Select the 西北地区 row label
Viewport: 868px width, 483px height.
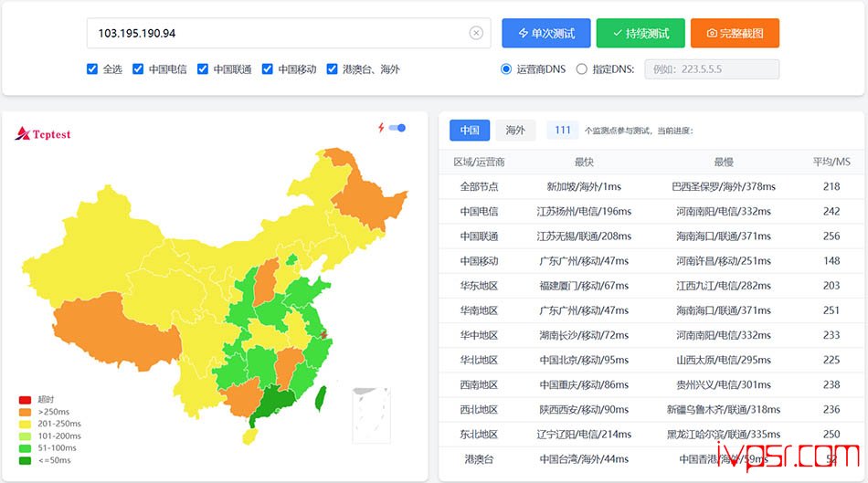pos(479,410)
